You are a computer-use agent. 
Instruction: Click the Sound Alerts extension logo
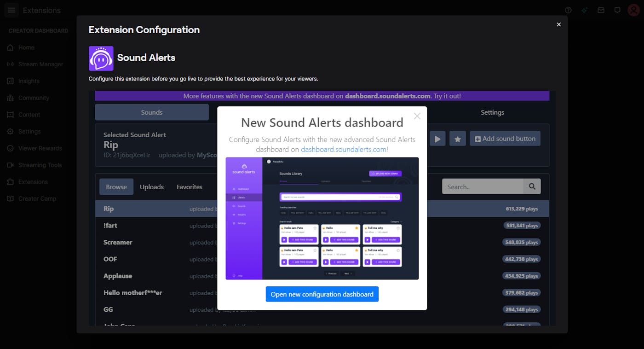pyautogui.click(x=101, y=58)
